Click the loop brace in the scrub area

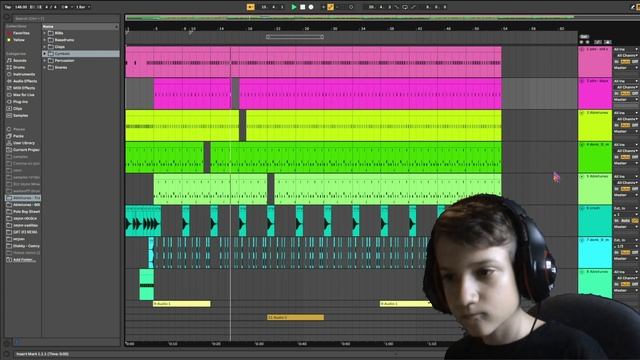point(295,37)
